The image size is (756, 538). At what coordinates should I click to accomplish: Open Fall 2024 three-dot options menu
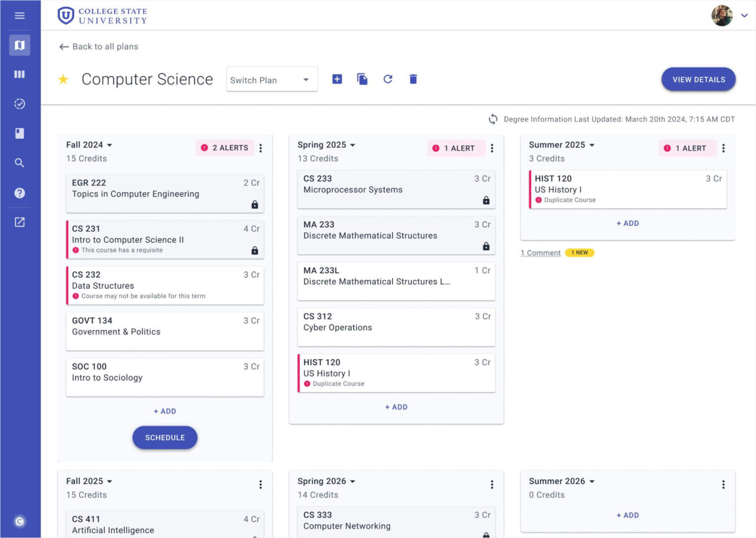coord(260,148)
